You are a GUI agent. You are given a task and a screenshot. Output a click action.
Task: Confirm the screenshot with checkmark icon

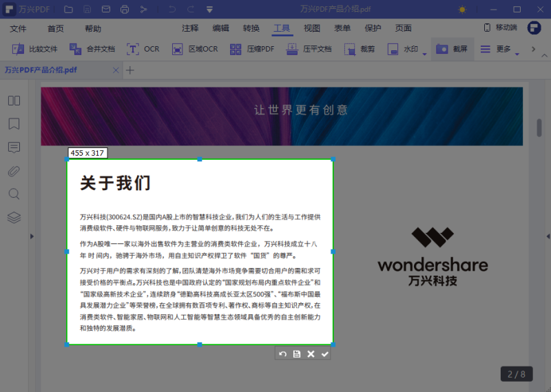(x=324, y=354)
